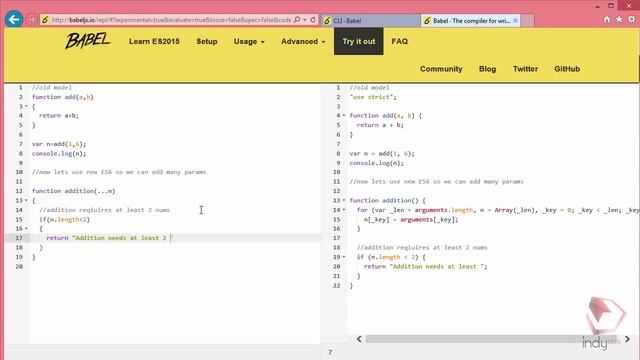Click inside the URL address field

click(x=171, y=20)
